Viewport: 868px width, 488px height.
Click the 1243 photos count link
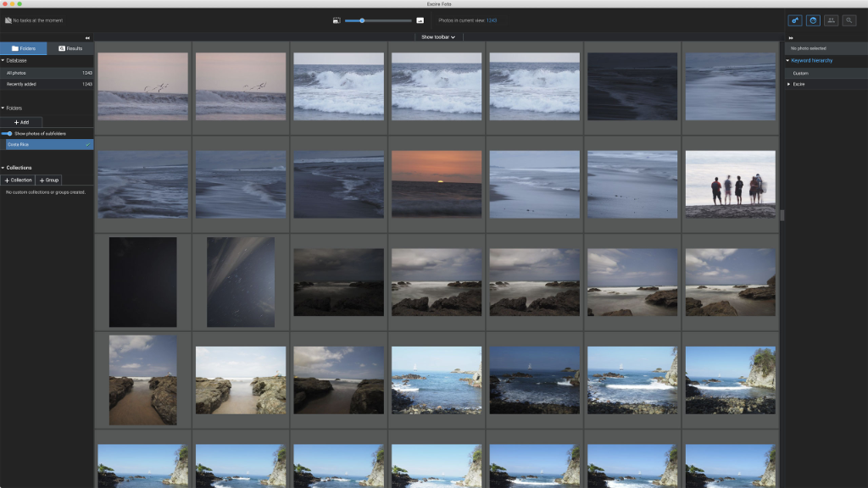tap(492, 20)
